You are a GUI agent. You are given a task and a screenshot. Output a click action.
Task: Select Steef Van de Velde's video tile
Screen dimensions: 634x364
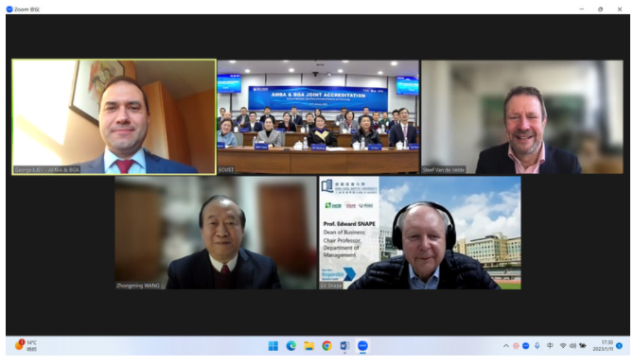pyautogui.click(x=522, y=117)
